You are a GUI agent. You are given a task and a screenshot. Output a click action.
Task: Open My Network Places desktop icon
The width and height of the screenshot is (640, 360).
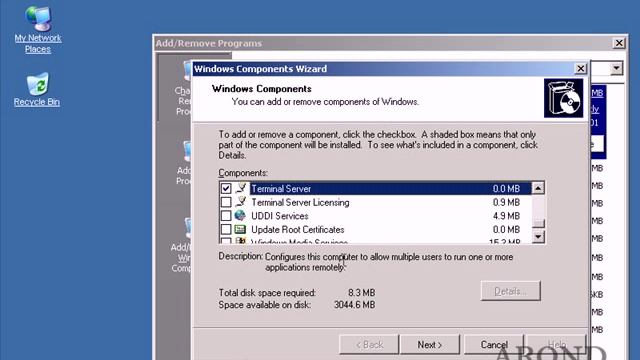coord(38,30)
